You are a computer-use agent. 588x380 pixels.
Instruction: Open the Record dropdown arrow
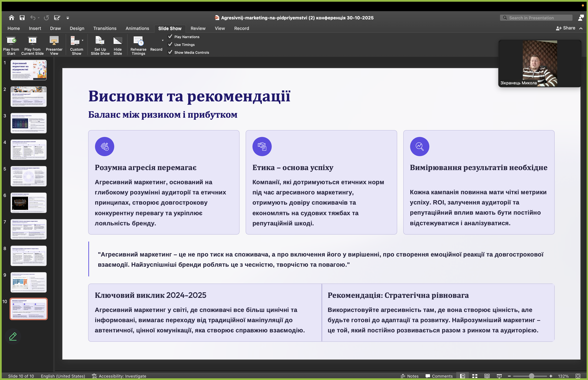coord(163,40)
